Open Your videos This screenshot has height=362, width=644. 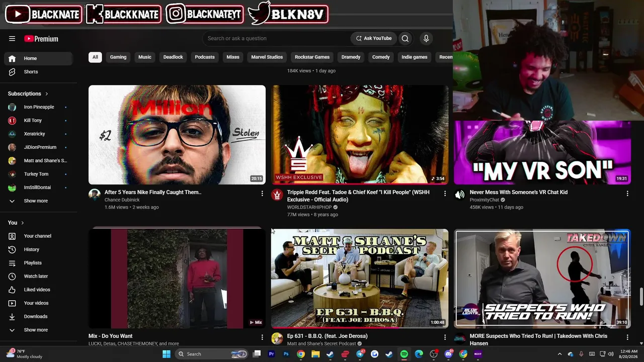38,303
